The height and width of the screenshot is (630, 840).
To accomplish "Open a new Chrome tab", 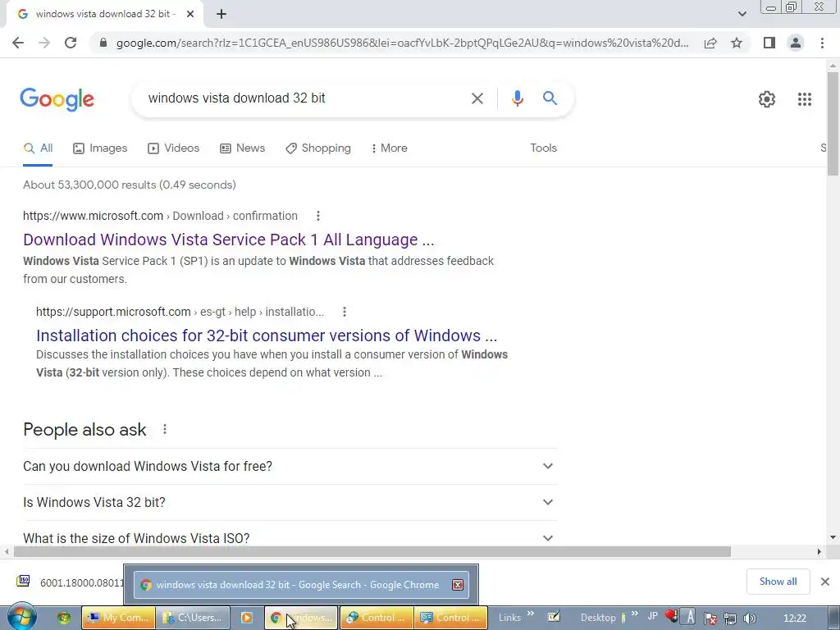I will 221,15.
